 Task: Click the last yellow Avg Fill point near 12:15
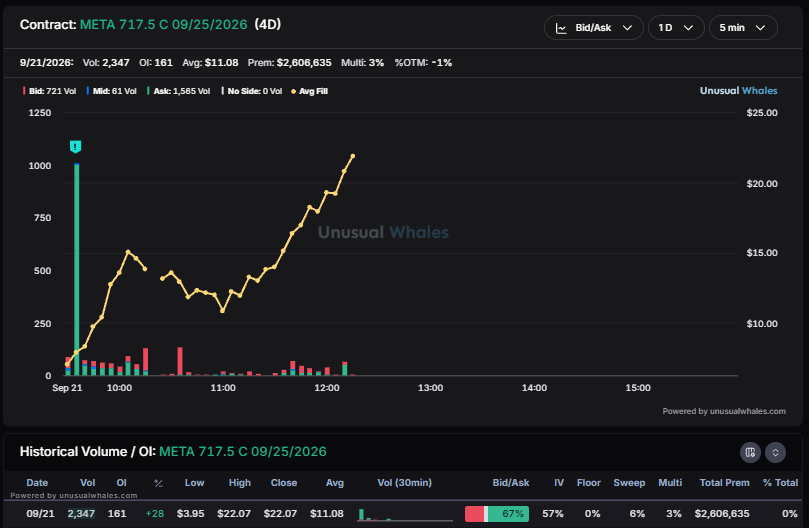pyautogui.click(x=353, y=156)
